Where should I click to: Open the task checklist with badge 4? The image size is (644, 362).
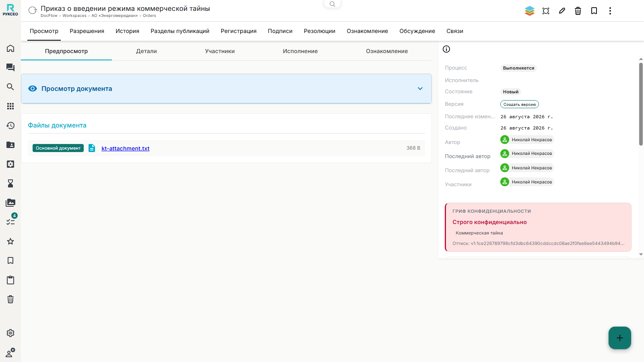coord(10,221)
